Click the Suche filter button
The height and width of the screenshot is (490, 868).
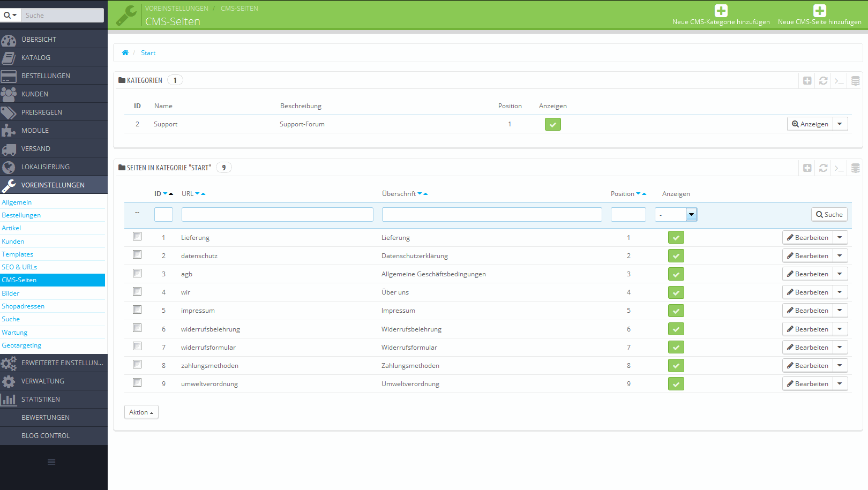click(x=829, y=215)
